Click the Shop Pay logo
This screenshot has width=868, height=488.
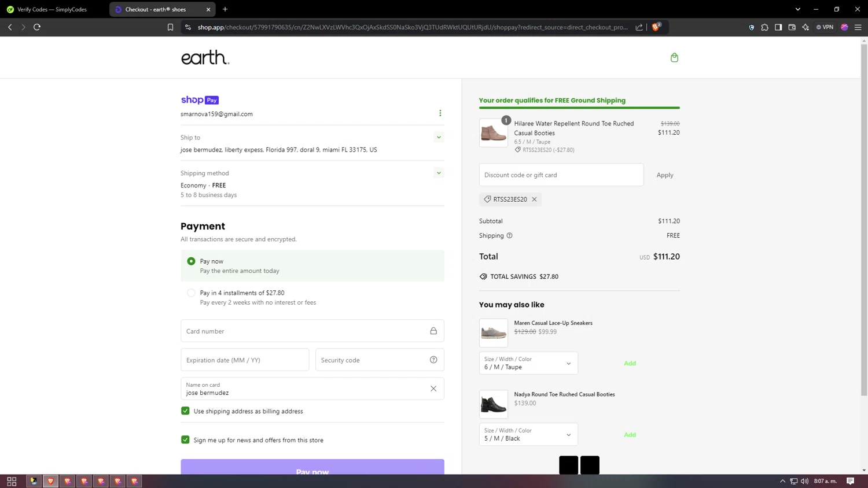point(200,100)
